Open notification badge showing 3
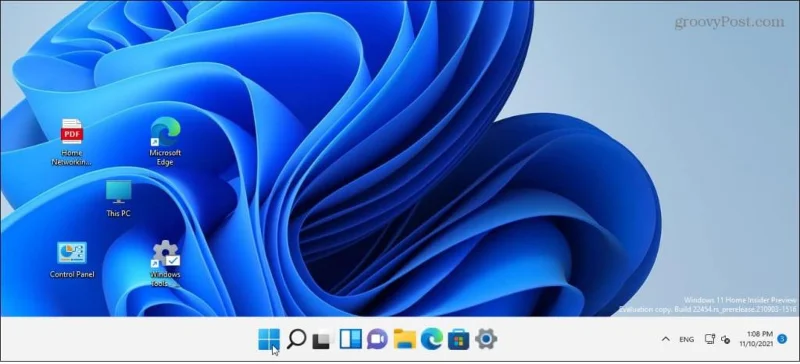This screenshot has width=800, height=364. pyautogui.click(x=782, y=338)
